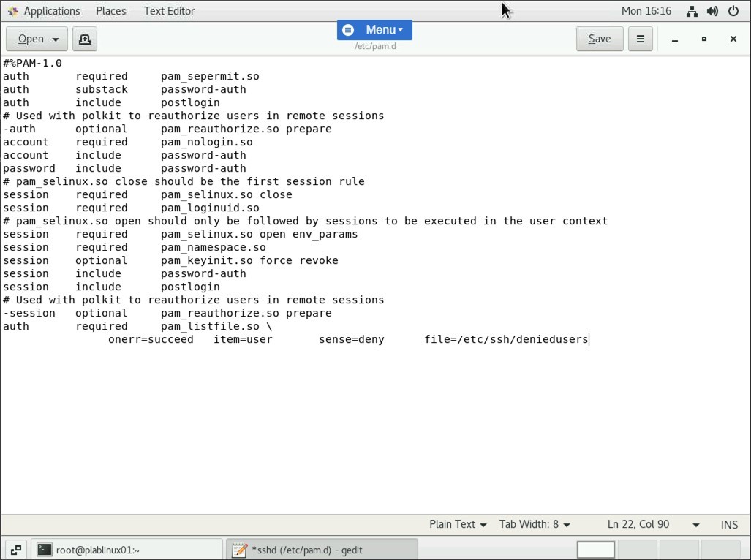Create a new document in gedit
Screen dimensions: 751x560
84,39
